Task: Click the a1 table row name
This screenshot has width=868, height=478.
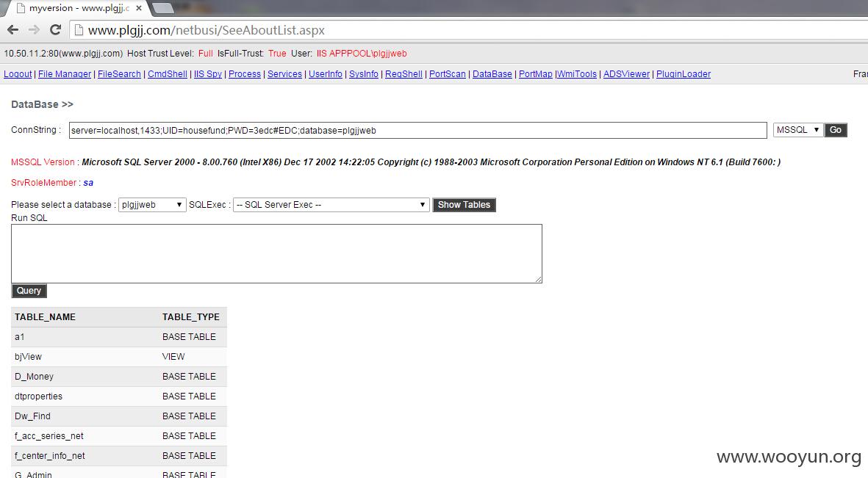Action: click(x=19, y=337)
